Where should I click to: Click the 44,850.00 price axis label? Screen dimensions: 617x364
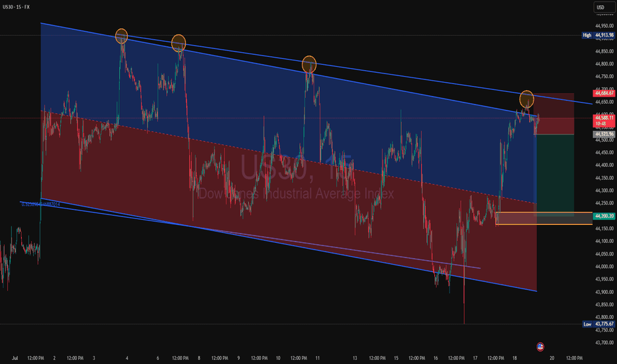604,51
